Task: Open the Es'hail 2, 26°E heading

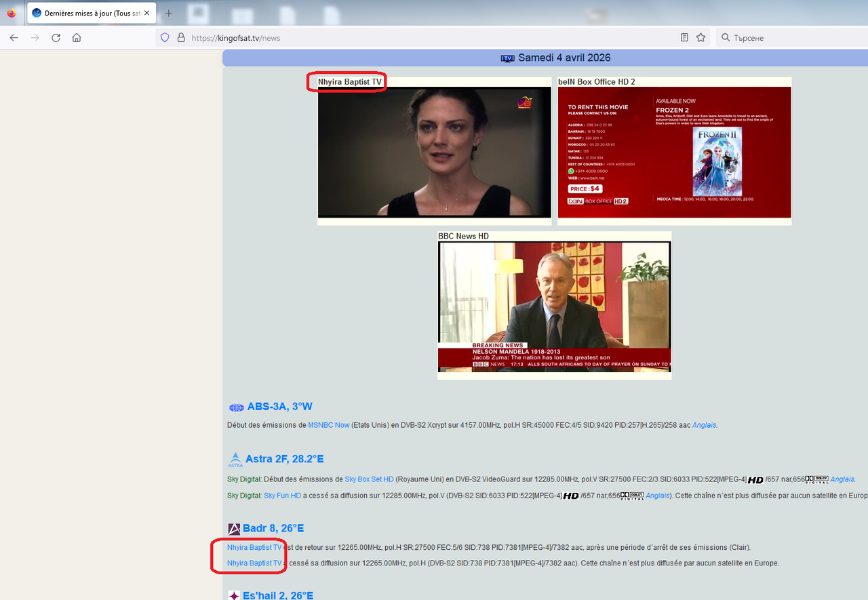Action: point(278,595)
